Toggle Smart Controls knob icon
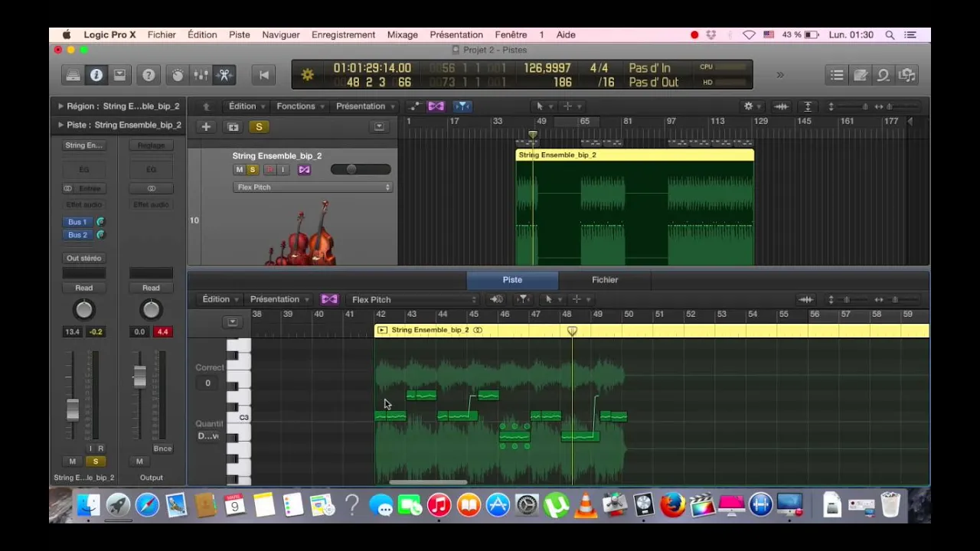The image size is (980, 551). click(178, 75)
